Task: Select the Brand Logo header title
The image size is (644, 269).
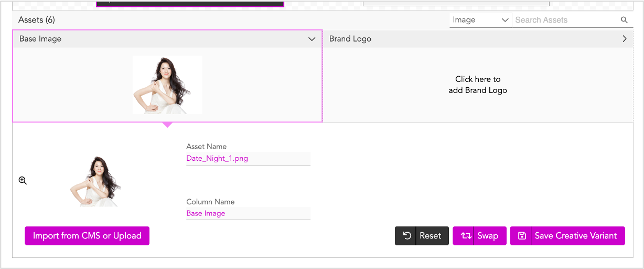Action: point(350,39)
